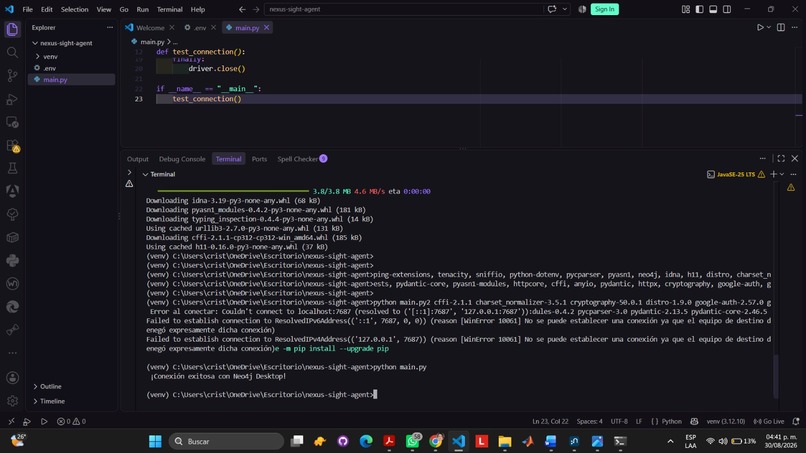
Task: Switch to the Welcome tab
Action: 150,28
